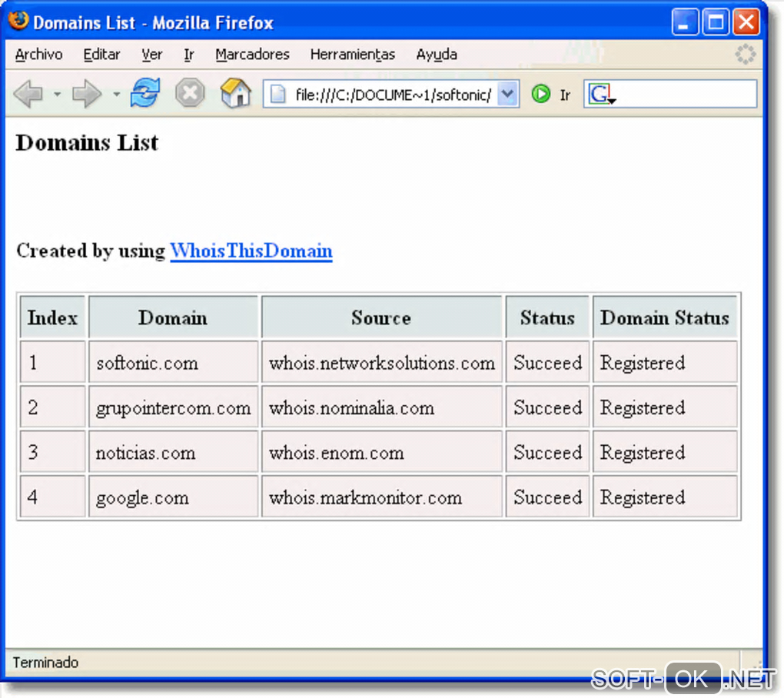
Task: Click the 'Domain Status' column header
Action: (x=665, y=317)
